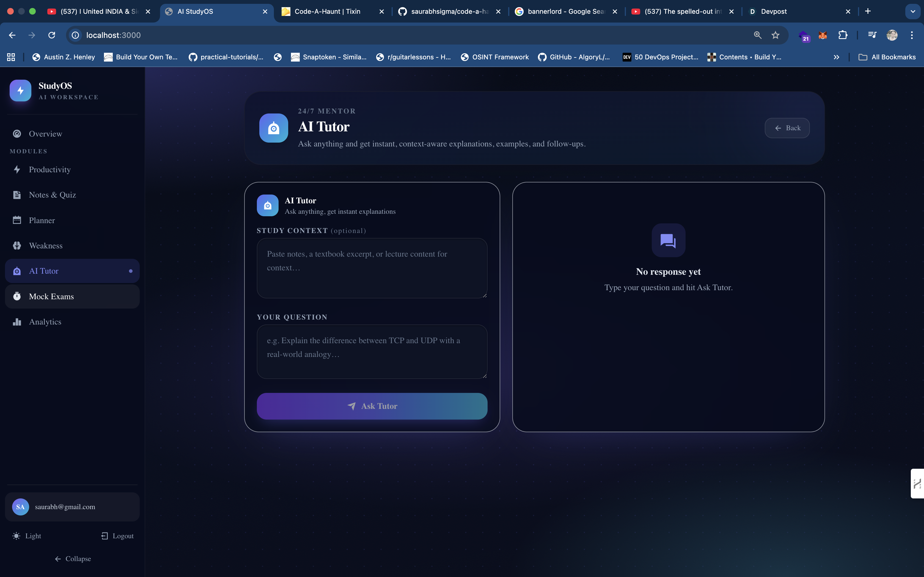Go to the Planner calendar icon
The image size is (924, 577).
point(17,220)
